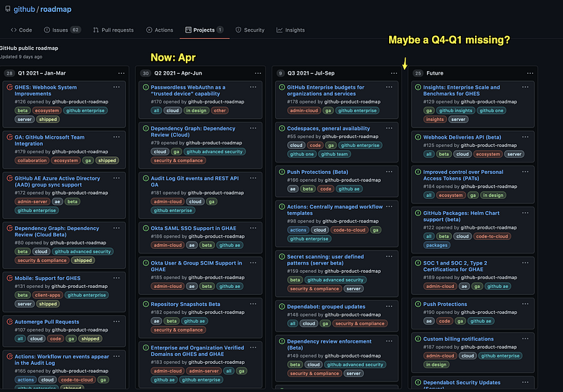Viewport: 563px width, 392px height.
Task: Select the Projects tab
Action: [204, 30]
